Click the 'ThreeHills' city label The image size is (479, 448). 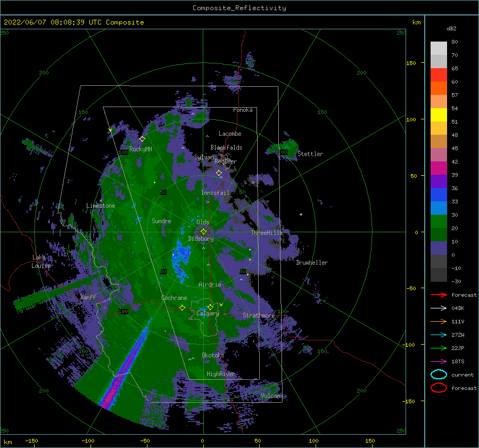267,233
